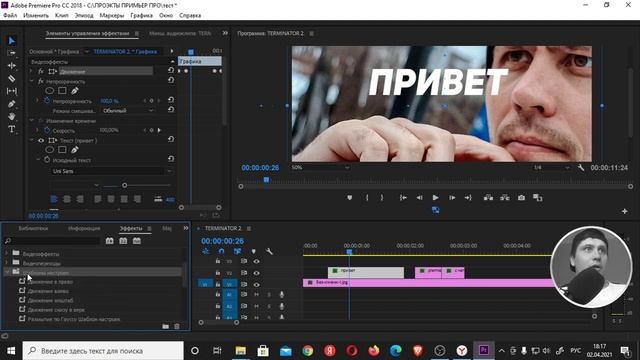Create rectangle mask under Непрозрачность
This screenshot has height=360, width=640.
[x=62, y=91]
